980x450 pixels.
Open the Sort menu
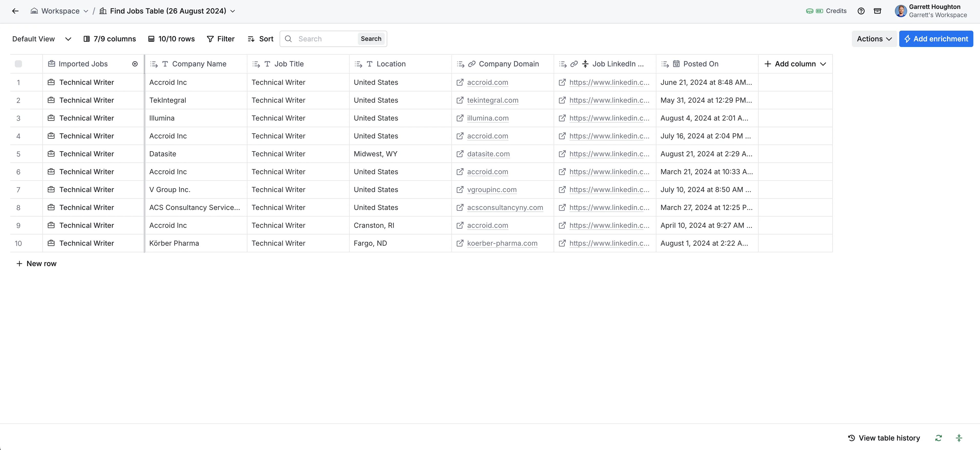coord(261,39)
